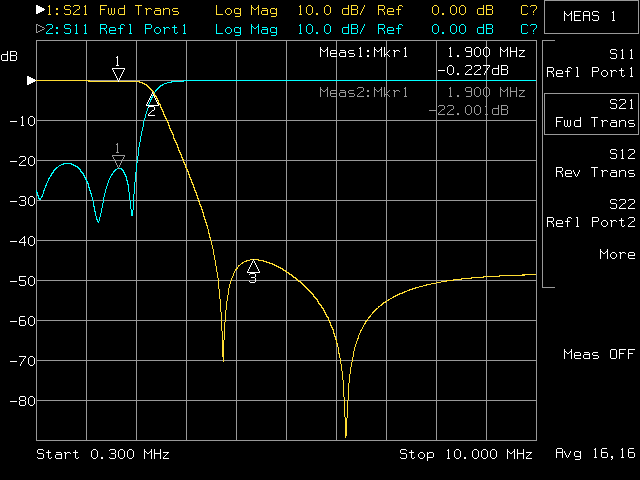Click the -80 axis label
This screenshot has width=640, height=480.
click(x=22, y=401)
